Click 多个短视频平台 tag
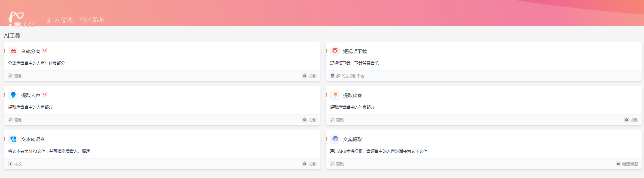Viewport: 644px width, 178px height. (x=350, y=76)
